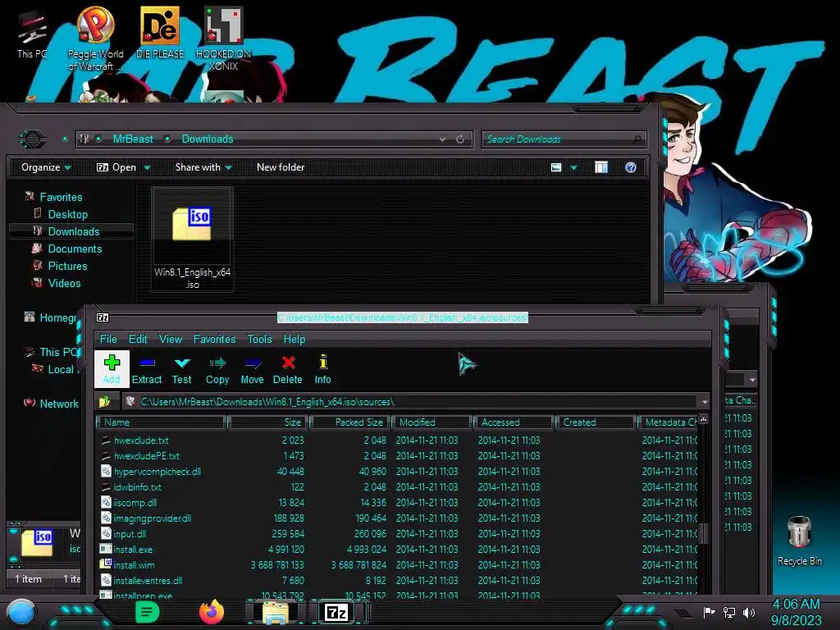Screen dimensions: 840x630
Task: Open Action Center flag in tray
Action: tap(709, 612)
